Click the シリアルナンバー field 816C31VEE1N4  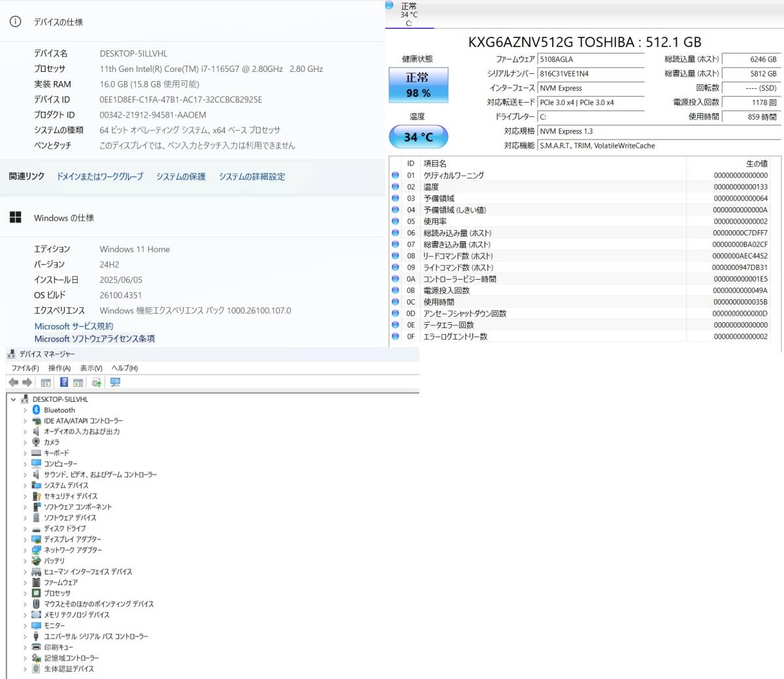click(591, 74)
